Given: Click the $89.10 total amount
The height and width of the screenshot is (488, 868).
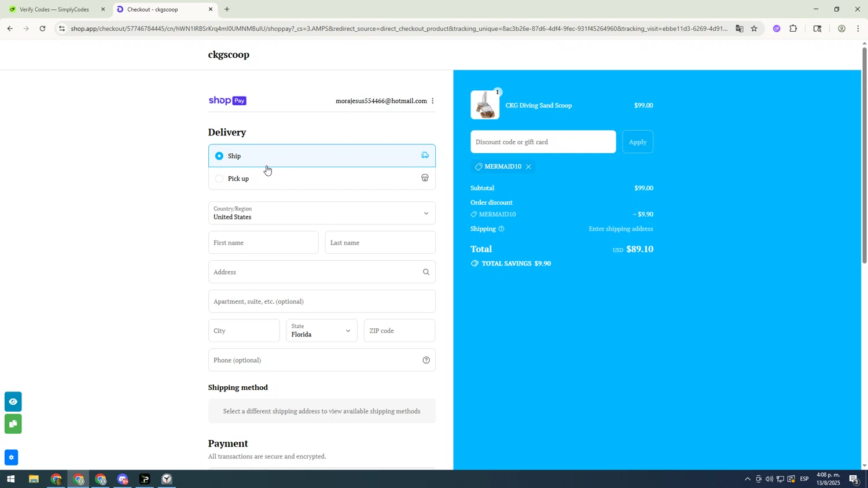Looking at the screenshot, I should pyautogui.click(x=640, y=249).
